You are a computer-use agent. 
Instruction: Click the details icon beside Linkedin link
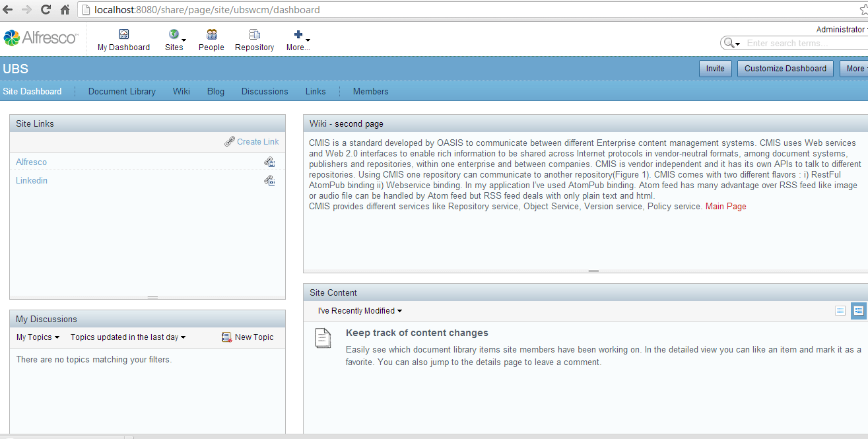pyautogui.click(x=269, y=180)
